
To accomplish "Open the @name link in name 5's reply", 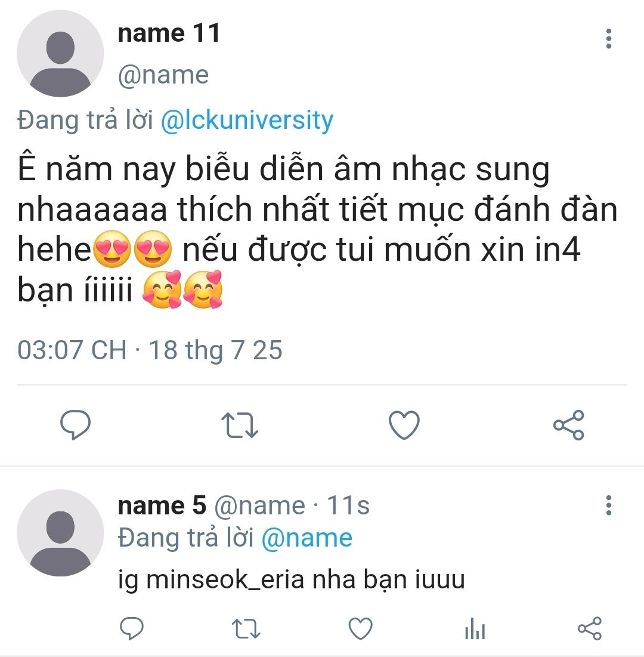I will [306, 538].
